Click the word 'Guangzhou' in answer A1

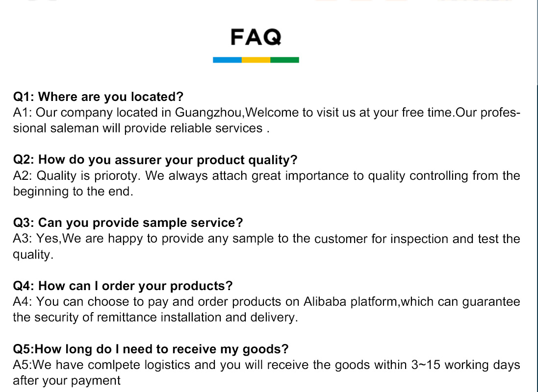[x=209, y=113]
